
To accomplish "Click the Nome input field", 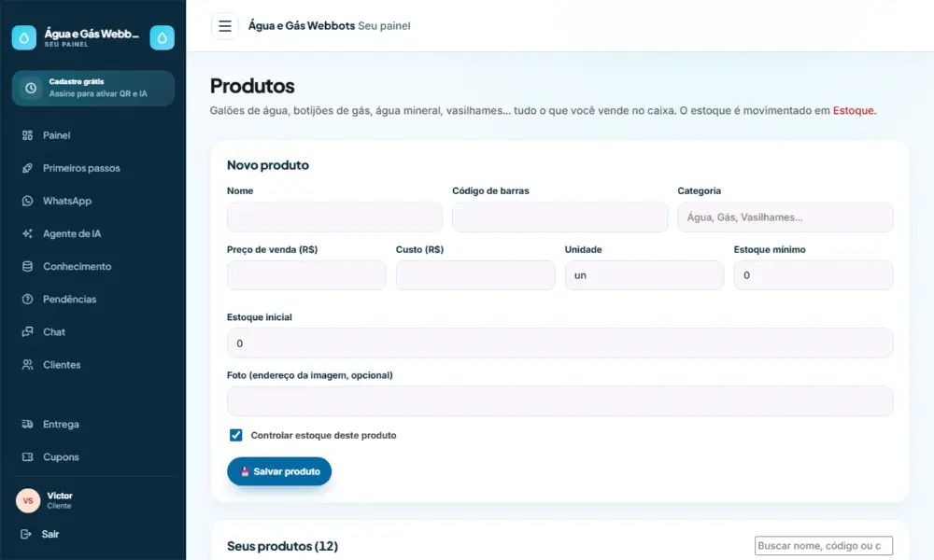I will 334,217.
